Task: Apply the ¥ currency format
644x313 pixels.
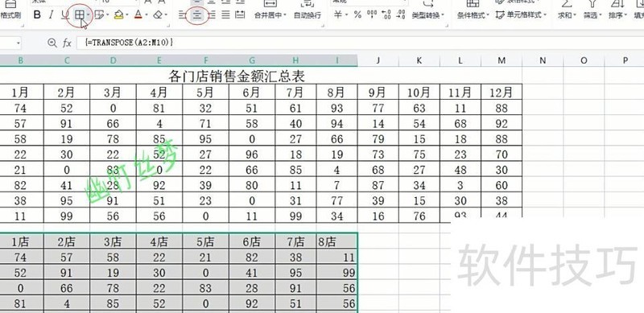Action: coord(337,15)
